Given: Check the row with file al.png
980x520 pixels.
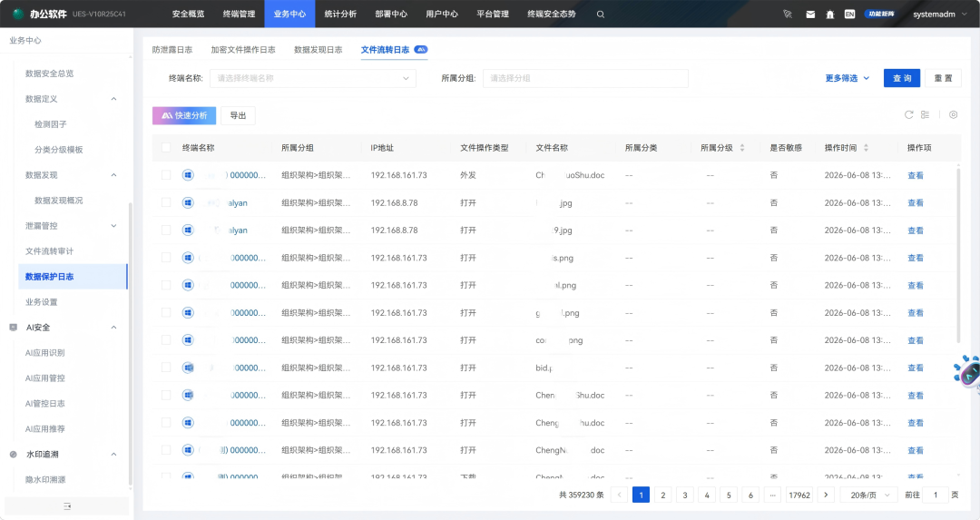Looking at the screenshot, I should [166, 285].
